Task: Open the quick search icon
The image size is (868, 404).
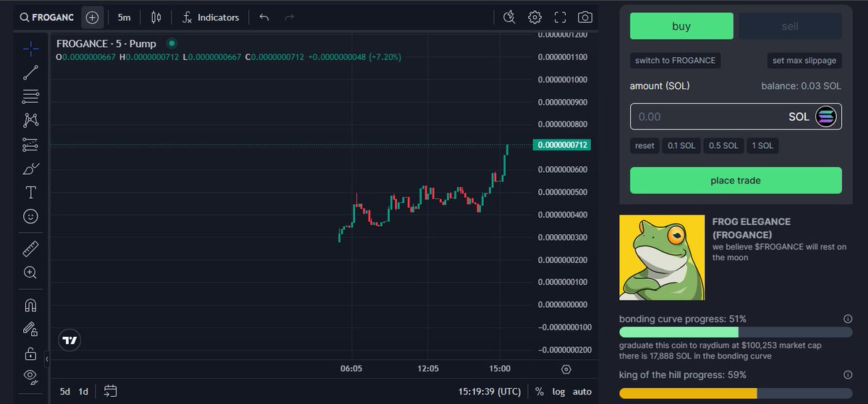Action: 509,17
